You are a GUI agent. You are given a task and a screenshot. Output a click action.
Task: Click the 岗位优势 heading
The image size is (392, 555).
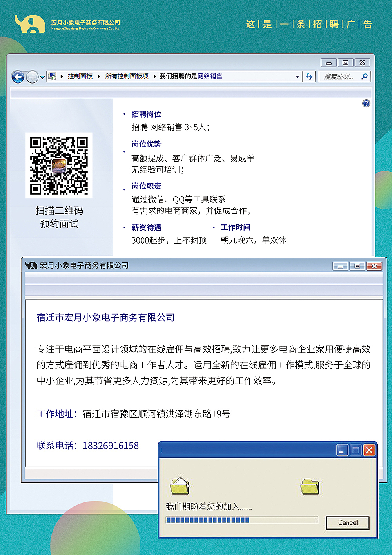(x=146, y=144)
